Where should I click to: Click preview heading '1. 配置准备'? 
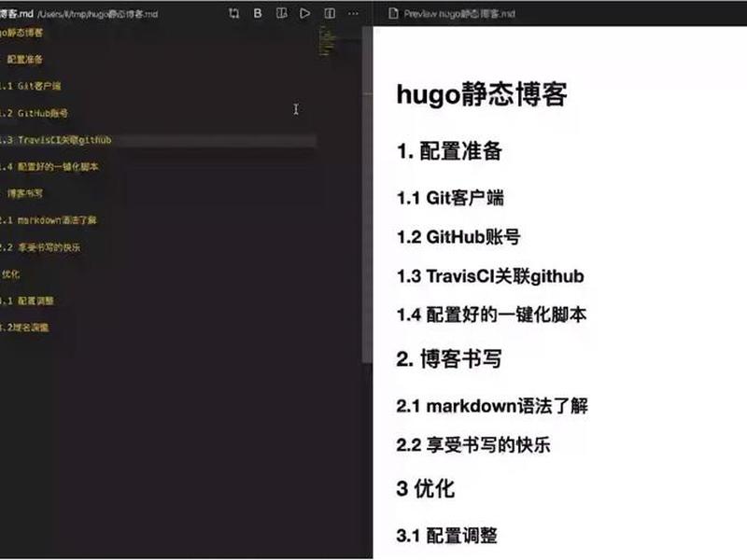pyautogui.click(x=449, y=151)
